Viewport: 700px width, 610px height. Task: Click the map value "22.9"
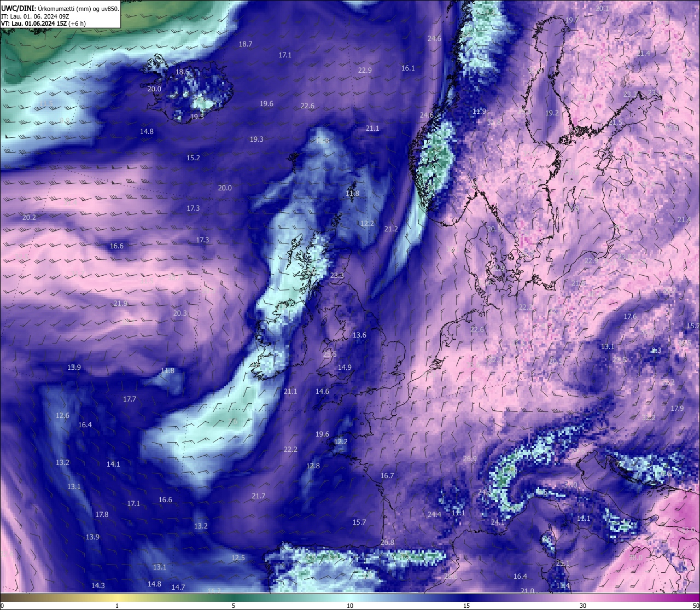tap(365, 70)
